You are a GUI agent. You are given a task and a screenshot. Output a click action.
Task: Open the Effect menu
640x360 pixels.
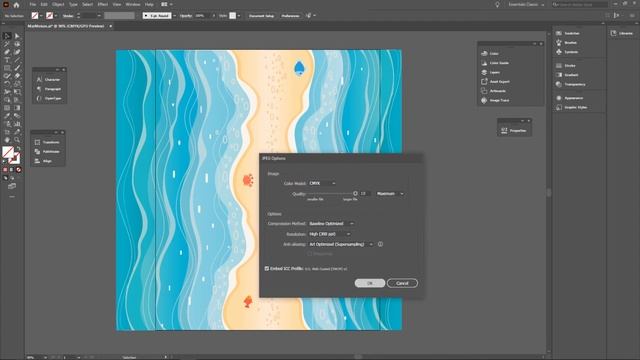[x=103, y=4]
